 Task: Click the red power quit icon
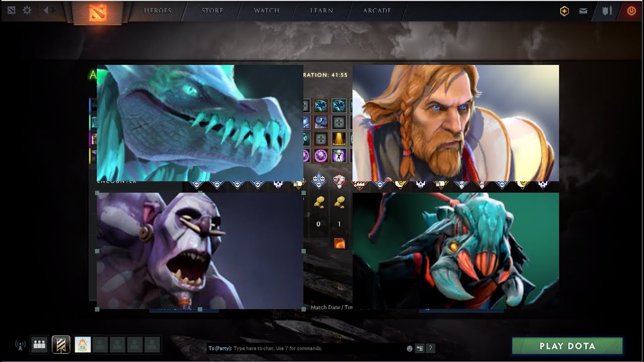pyautogui.click(x=631, y=11)
